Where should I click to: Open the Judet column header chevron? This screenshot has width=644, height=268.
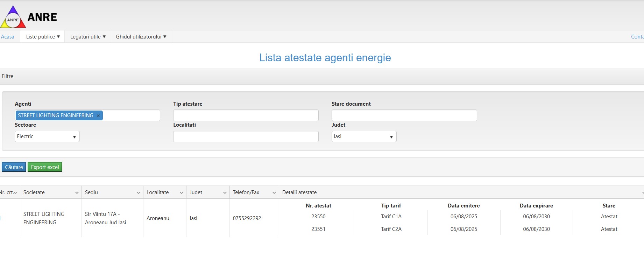225,193
